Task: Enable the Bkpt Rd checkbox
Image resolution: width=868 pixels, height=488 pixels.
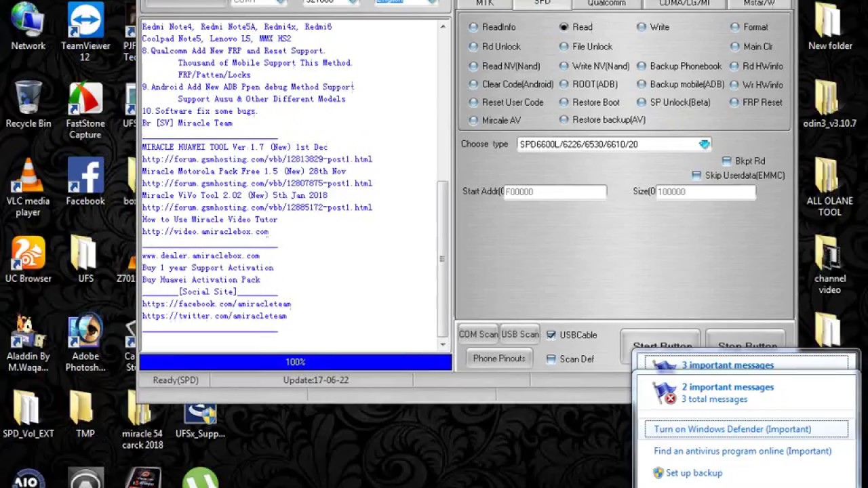Action: pos(726,161)
